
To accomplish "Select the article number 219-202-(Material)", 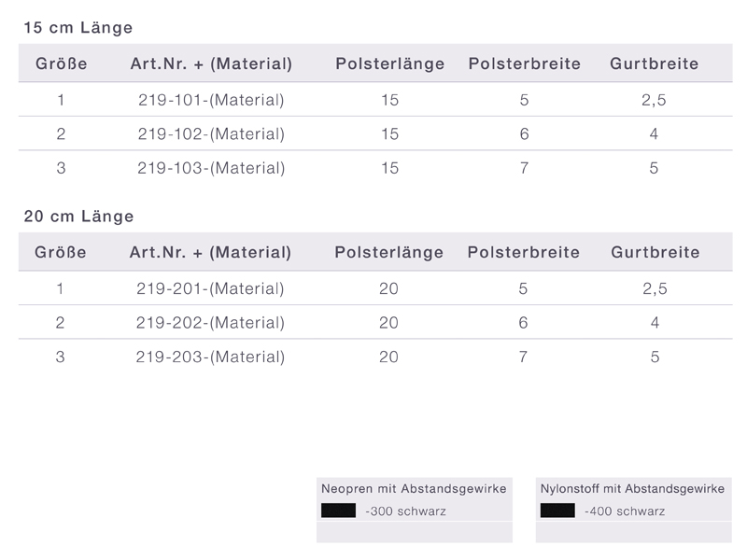I will [x=210, y=323].
